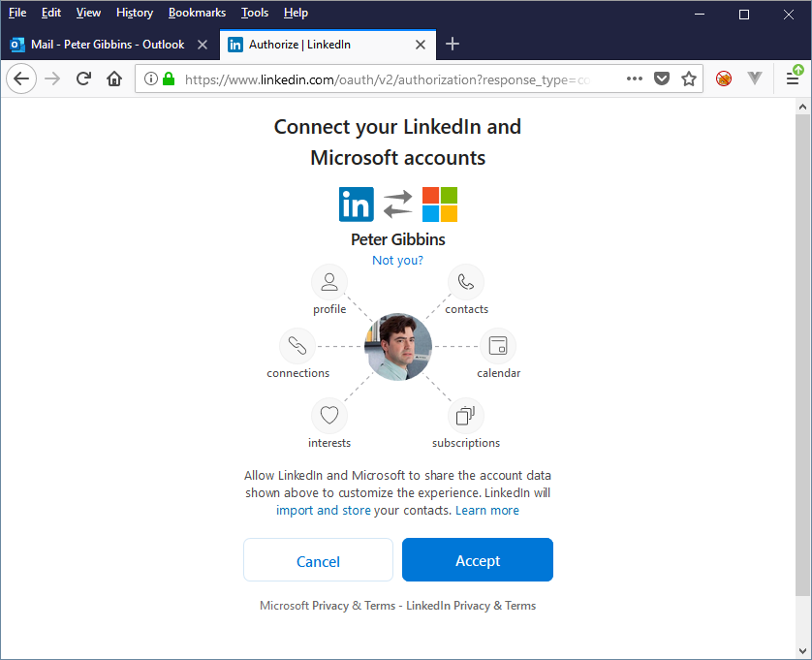Click the interests label text
Image resolution: width=812 pixels, height=660 pixels.
click(x=329, y=443)
